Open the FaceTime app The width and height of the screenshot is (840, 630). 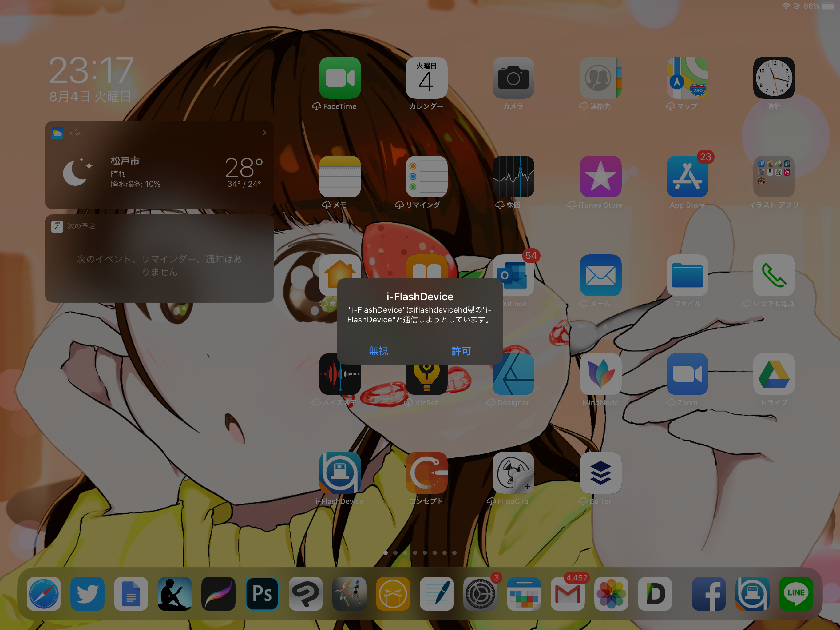(340, 78)
